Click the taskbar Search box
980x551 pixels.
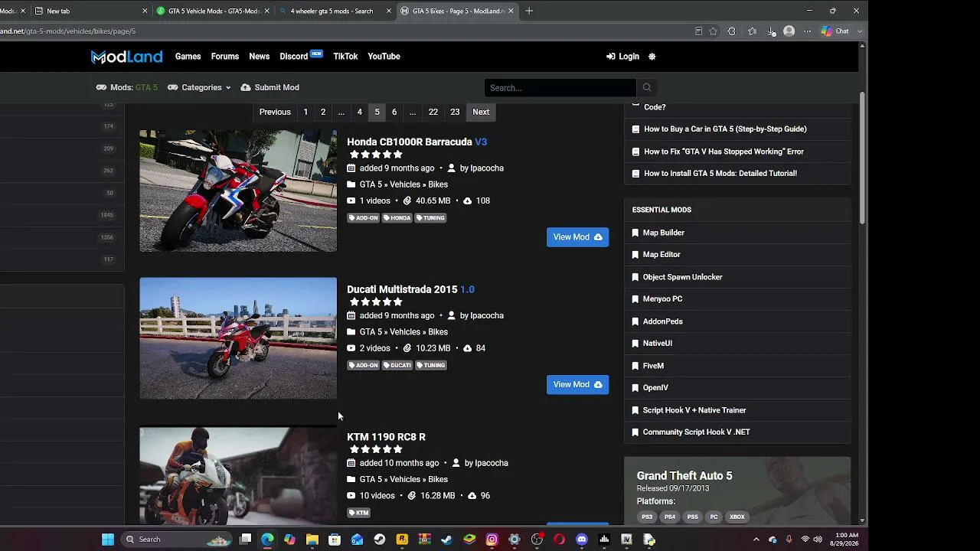coord(177,540)
